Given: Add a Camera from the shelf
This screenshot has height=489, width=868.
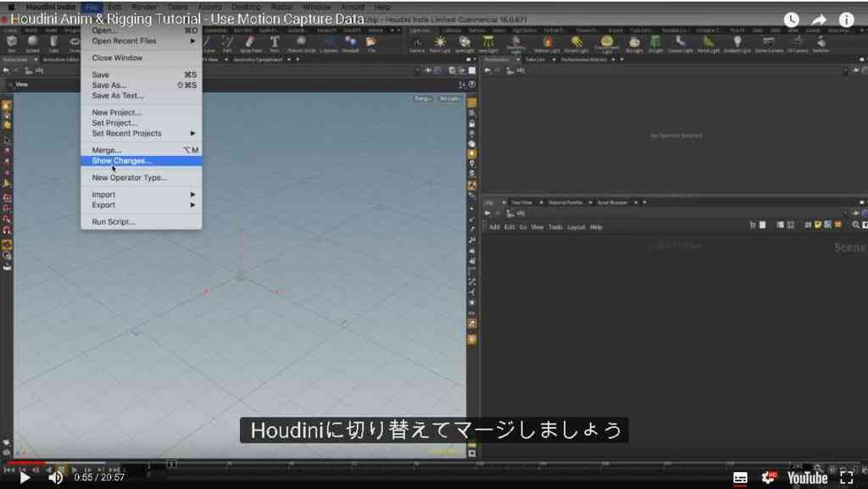Looking at the screenshot, I should pos(417,43).
